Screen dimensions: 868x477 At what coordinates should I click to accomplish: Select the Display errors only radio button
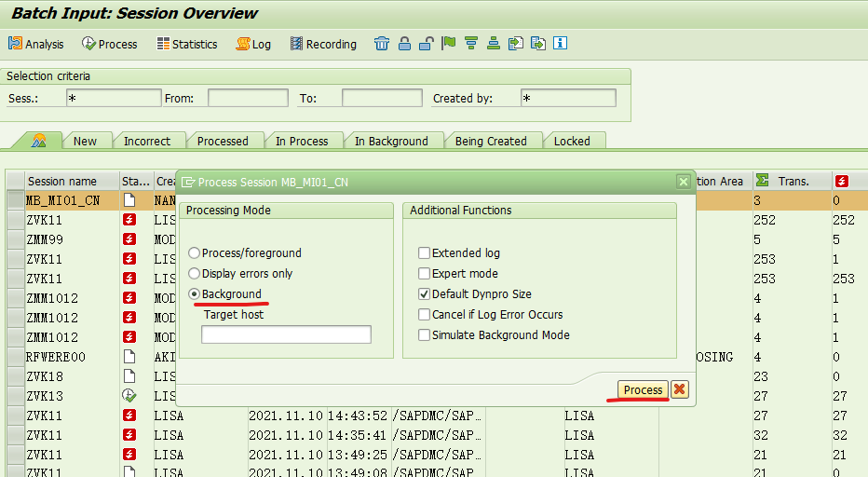coord(194,274)
